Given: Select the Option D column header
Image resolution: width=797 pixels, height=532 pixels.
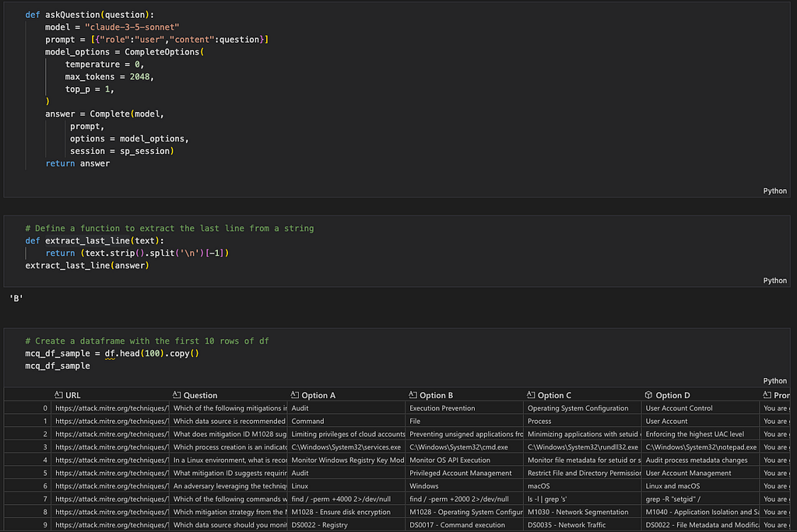Looking at the screenshot, I should (x=700, y=395).
